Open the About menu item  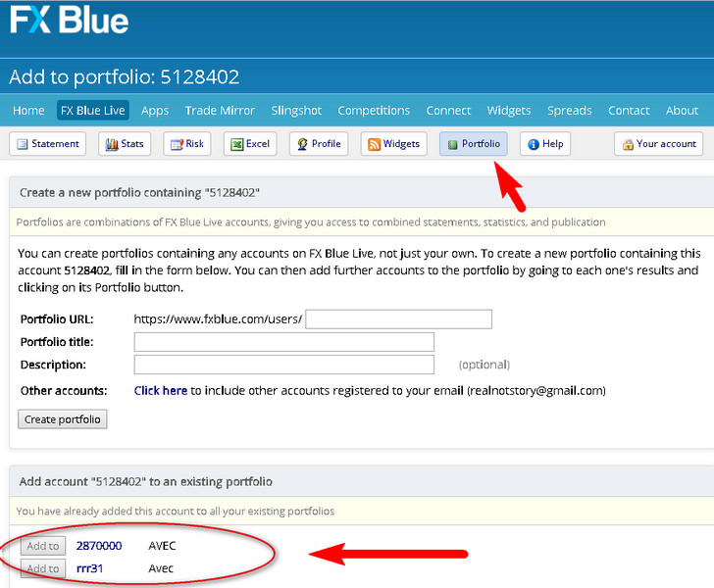(x=683, y=111)
